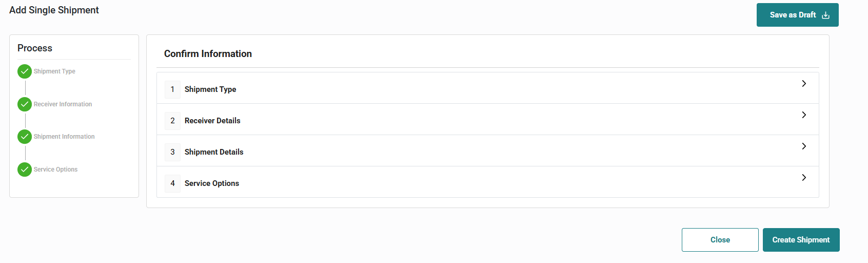Click the Shipment Type green checkmark icon
The image size is (868, 263).
25,71
